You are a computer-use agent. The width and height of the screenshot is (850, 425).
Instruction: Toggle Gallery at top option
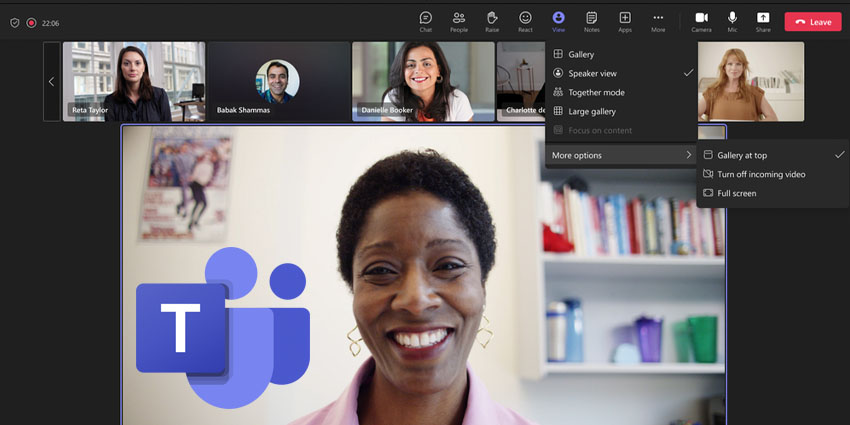[x=772, y=155]
